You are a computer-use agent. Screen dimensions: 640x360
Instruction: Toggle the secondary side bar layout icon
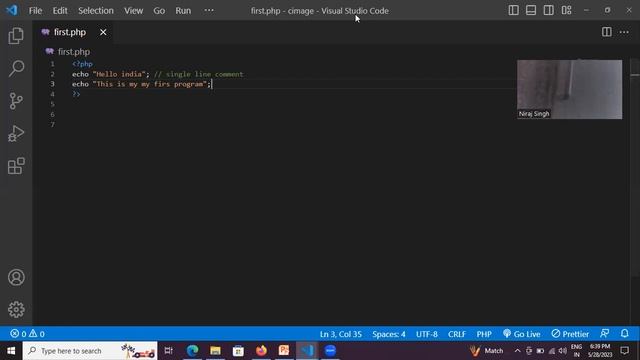pos(549,11)
